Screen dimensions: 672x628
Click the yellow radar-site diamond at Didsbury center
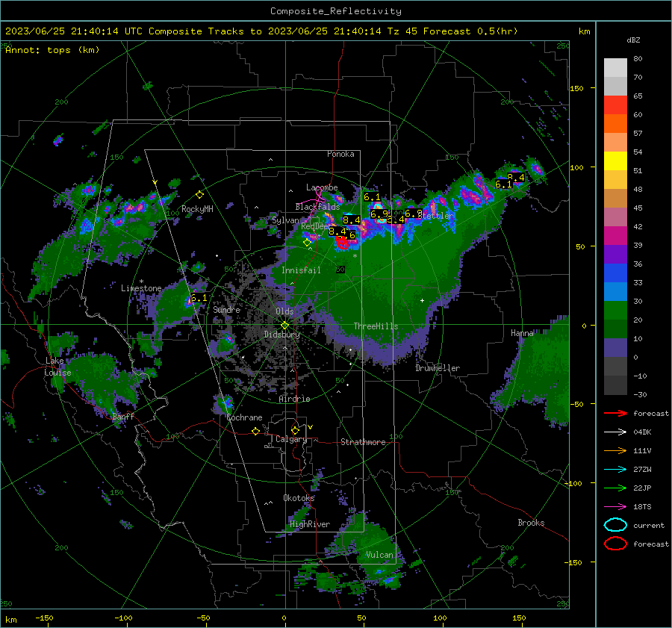pyautogui.click(x=284, y=326)
